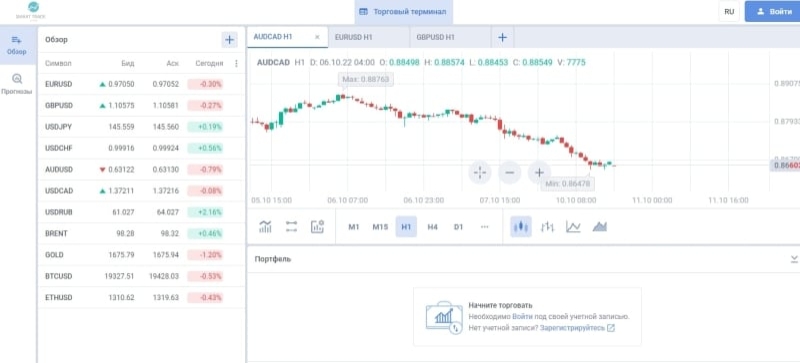Select line chart type

click(573, 227)
